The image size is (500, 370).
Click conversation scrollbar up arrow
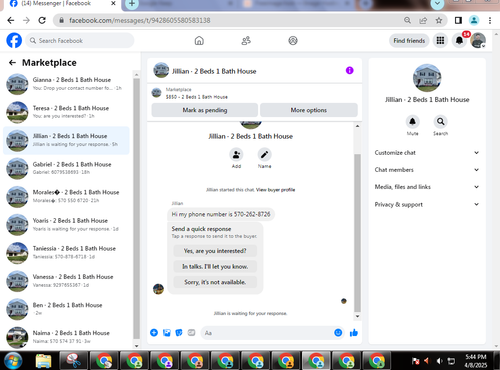coord(357,126)
